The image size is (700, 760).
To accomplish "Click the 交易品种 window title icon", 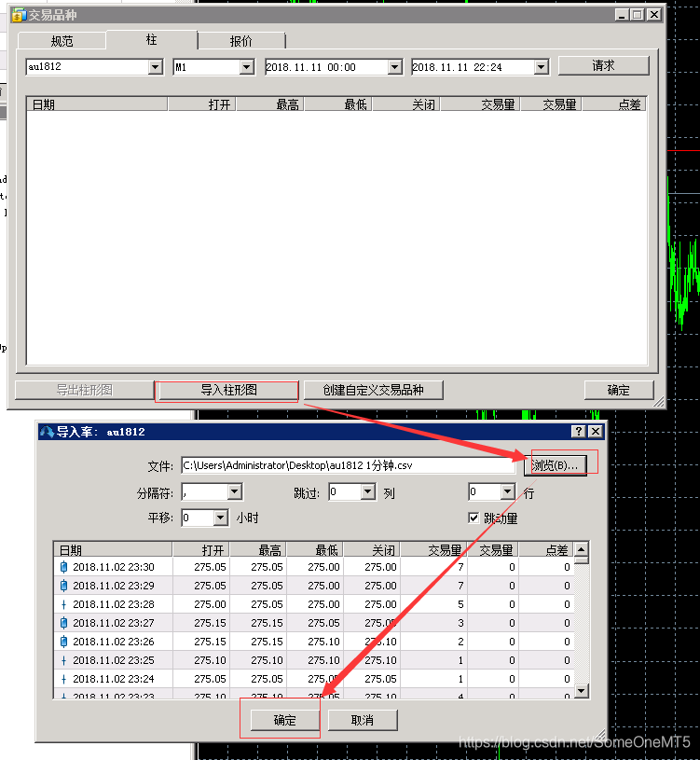I will [x=19, y=15].
